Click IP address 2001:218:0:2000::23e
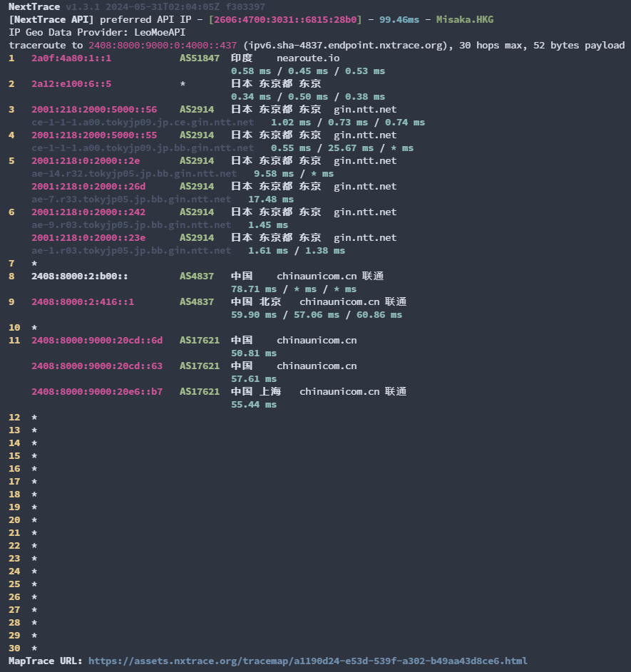Screen dimensions: 631x672 88,238
